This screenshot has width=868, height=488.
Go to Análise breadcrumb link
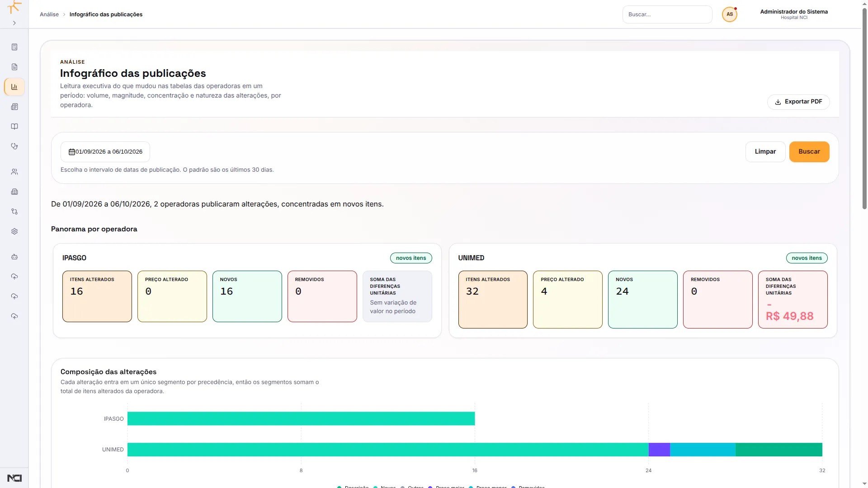[49, 14]
